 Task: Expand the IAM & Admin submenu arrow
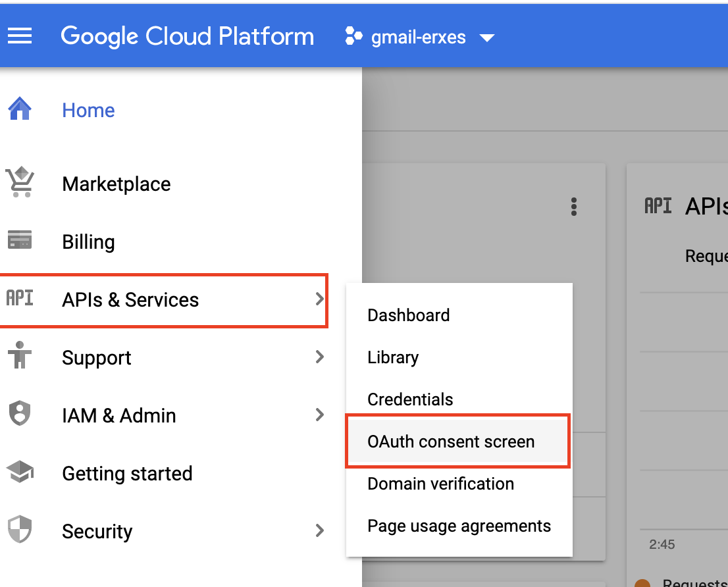click(320, 415)
